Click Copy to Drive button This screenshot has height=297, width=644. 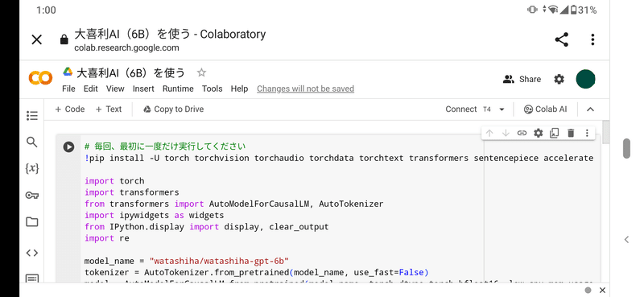173,109
